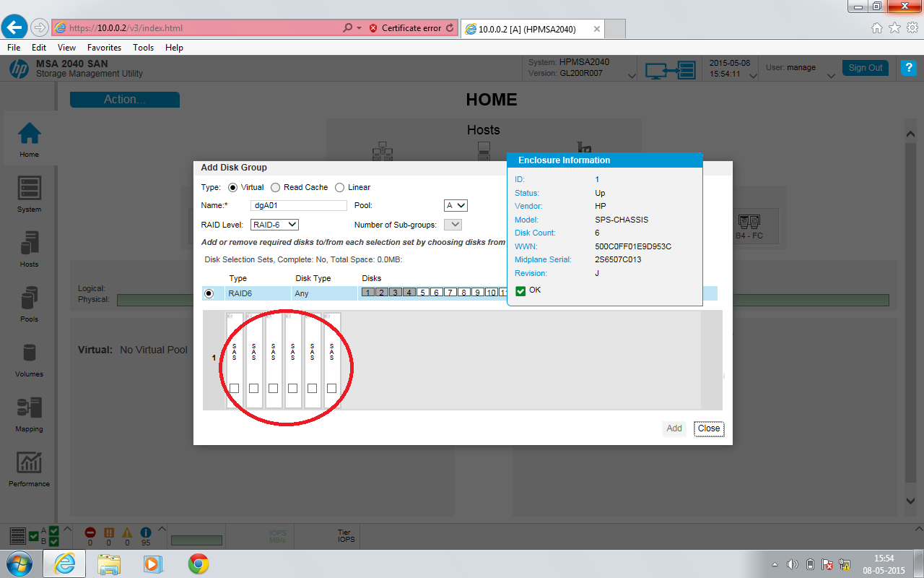Click disk number 5 in the Disks row

pos(422,293)
